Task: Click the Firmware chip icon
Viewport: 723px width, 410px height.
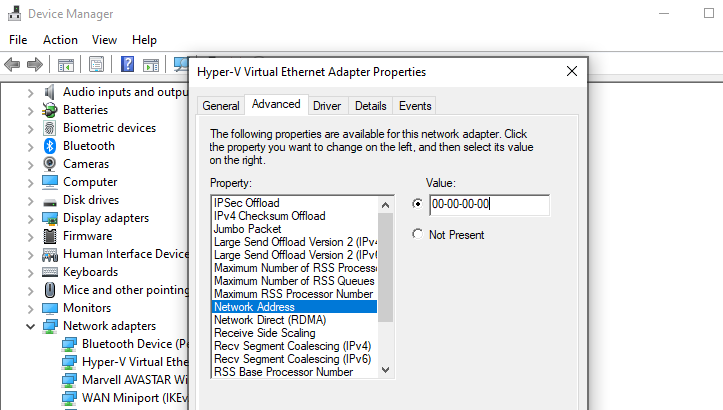Action: 50,236
